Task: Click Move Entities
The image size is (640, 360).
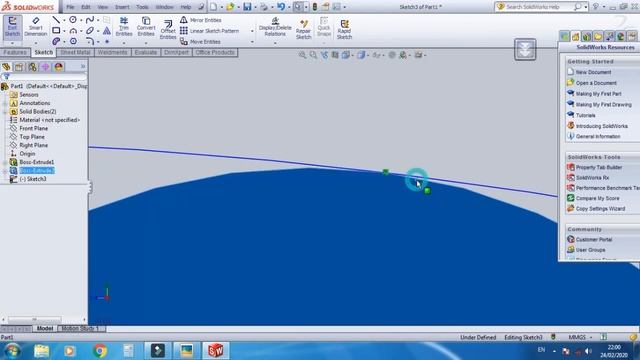Action: [x=200, y=42]
